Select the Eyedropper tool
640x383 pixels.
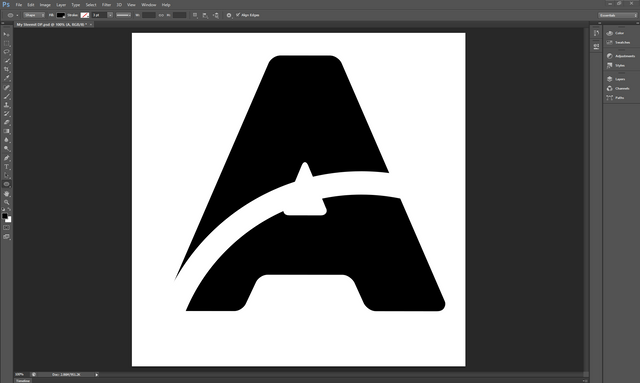pyautogui.click(x=7, y=78)
